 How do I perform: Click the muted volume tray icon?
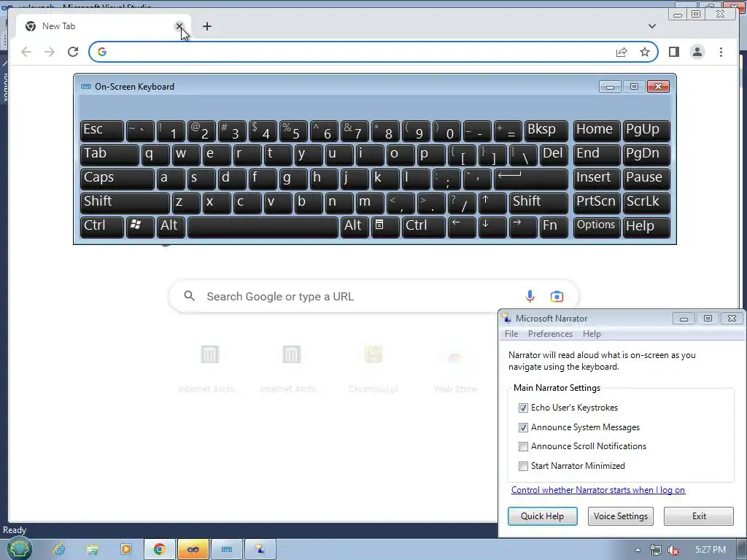(x=673, y=550)
